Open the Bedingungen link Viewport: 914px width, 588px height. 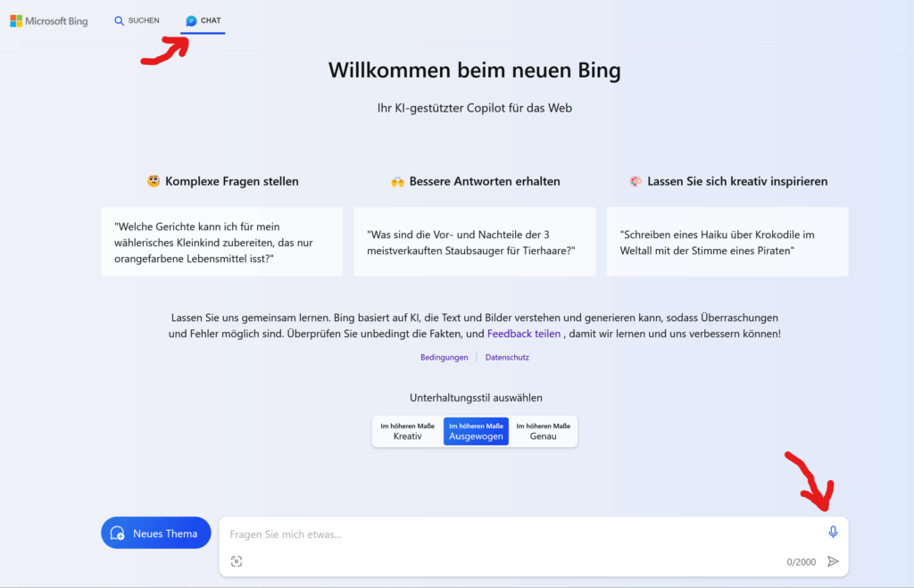[x=445, y=357]
